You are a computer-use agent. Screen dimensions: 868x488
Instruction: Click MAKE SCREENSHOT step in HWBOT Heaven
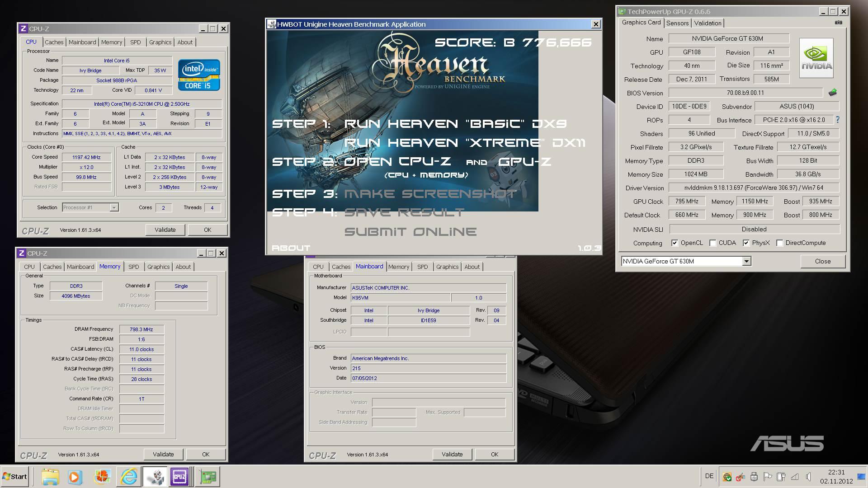[430, 194]
